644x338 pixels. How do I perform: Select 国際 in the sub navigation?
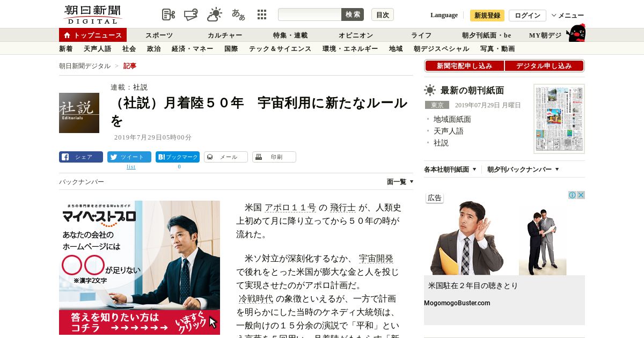point(231,49)
